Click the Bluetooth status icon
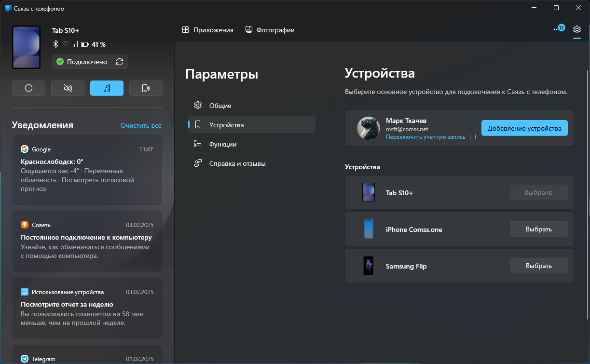This screenshot has height=364, width=590. point(55,44)
